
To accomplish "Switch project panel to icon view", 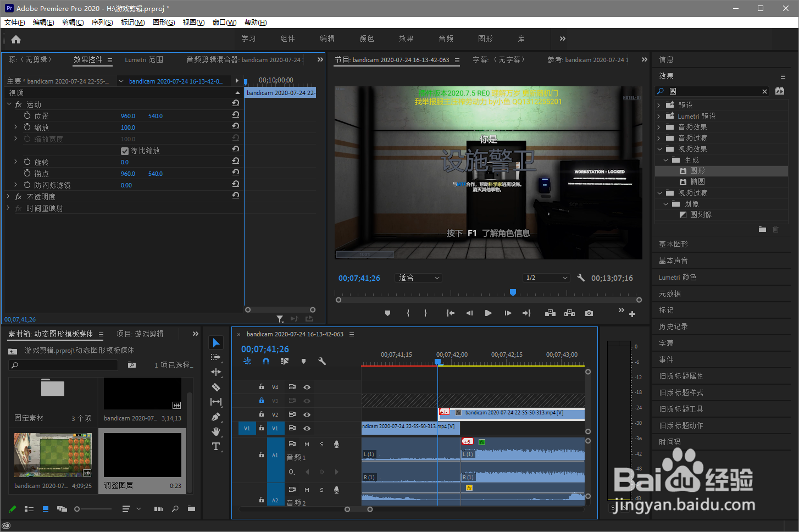I will click(x=46, y=509).
